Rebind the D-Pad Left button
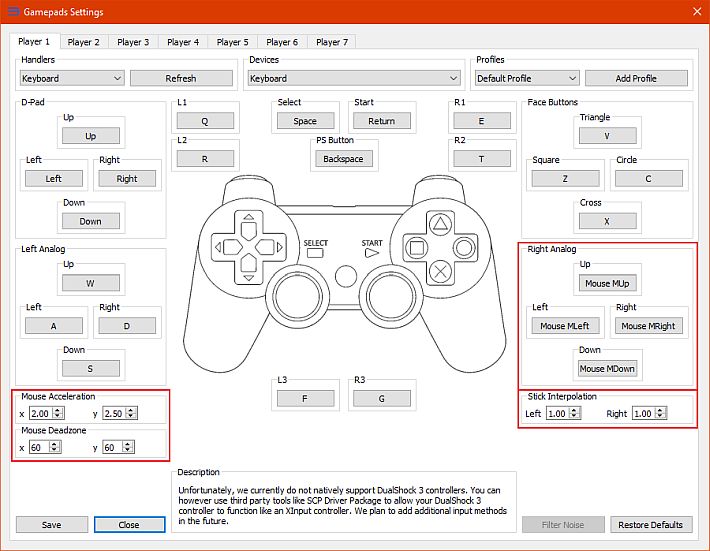The image size is (710, 551). [54, 178]
